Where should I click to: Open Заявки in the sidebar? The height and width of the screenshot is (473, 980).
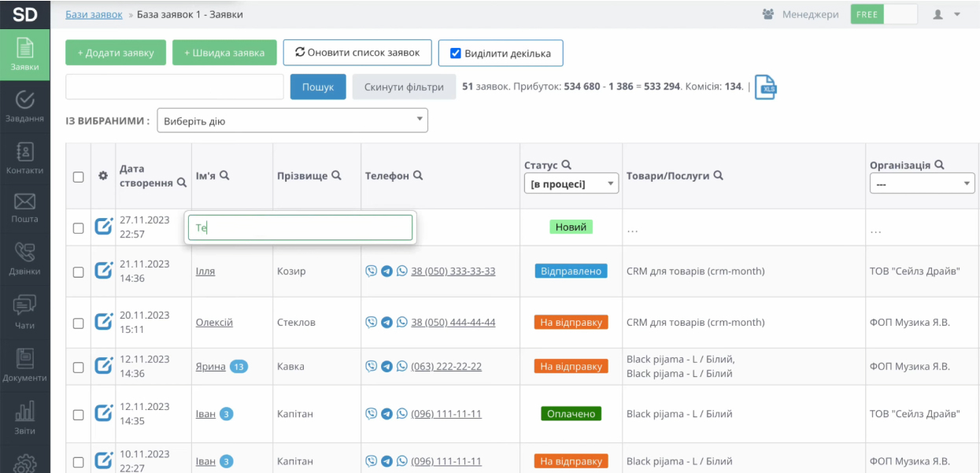pyautogui.click(x=25, y=54)
